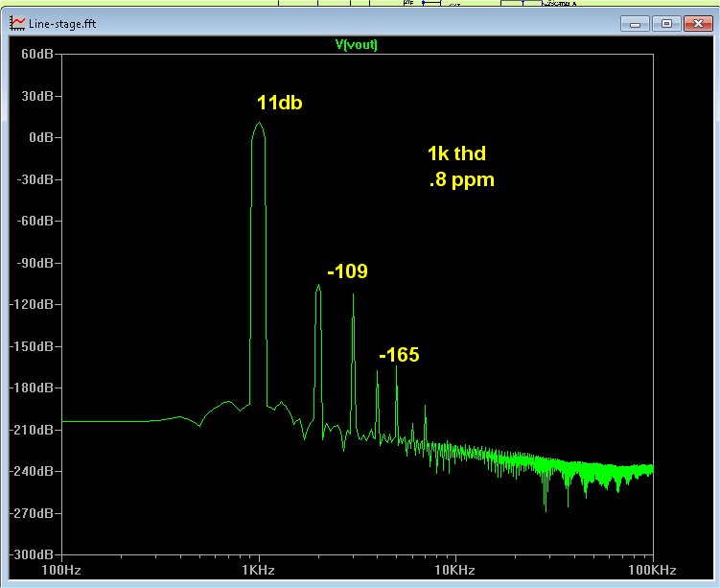Click the -270dB axis label
Screen dimensions: 720x588
[x=32, y=512]
